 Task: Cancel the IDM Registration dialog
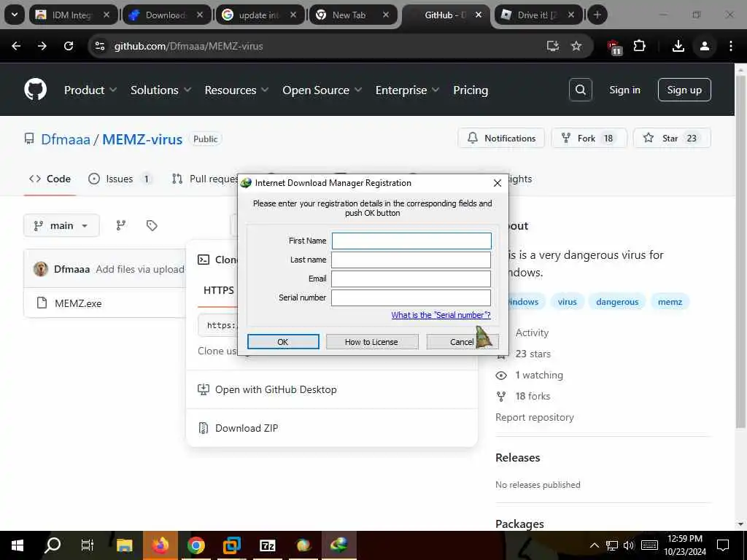[x=462, y=341]
